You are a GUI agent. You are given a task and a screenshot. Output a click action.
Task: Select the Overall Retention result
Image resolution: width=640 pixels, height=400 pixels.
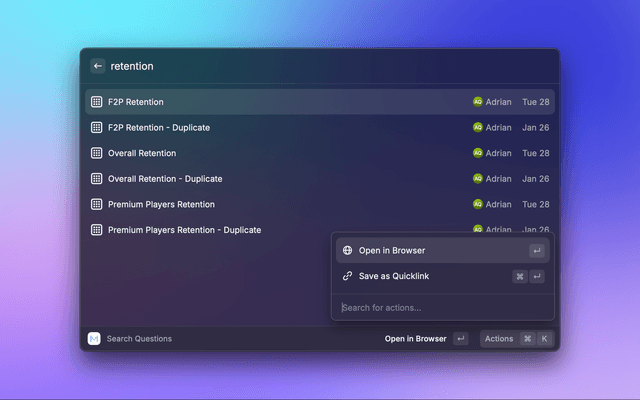142,153
